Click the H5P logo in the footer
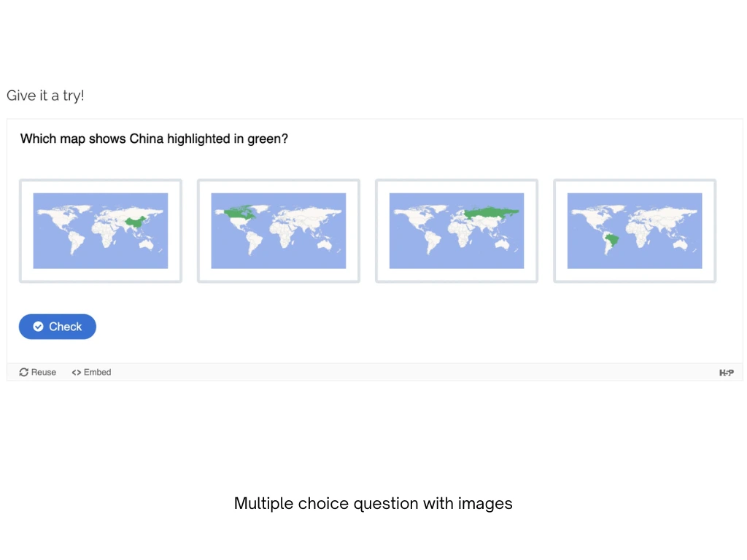 click(x=726, y=372)
